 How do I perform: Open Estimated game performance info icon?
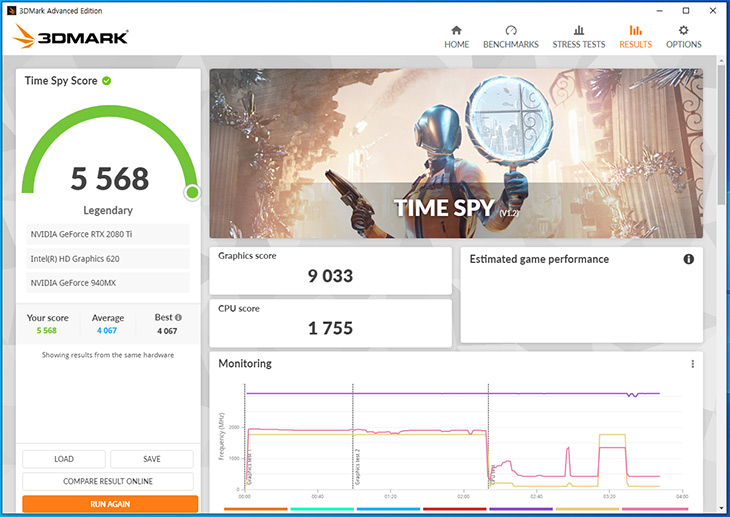[x=689, y=259]
